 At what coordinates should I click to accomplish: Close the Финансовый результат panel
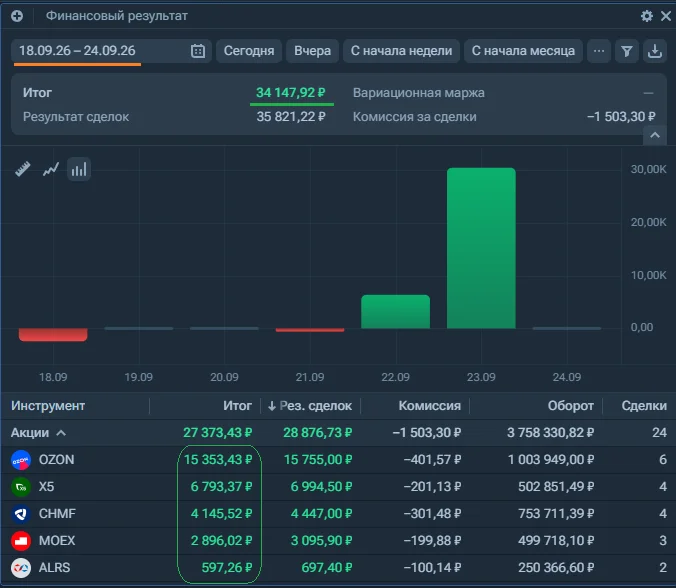(x=666, y=16)
